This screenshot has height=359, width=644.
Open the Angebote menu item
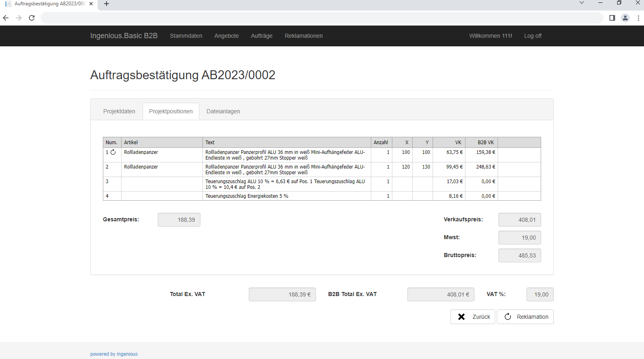226,36
